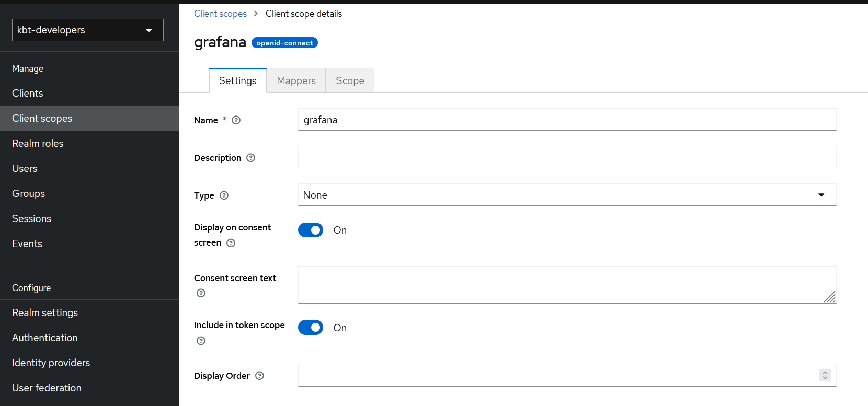The image size is (868, 406).
Task: Click help icon under Include in token scope
Action: (201, 341)
